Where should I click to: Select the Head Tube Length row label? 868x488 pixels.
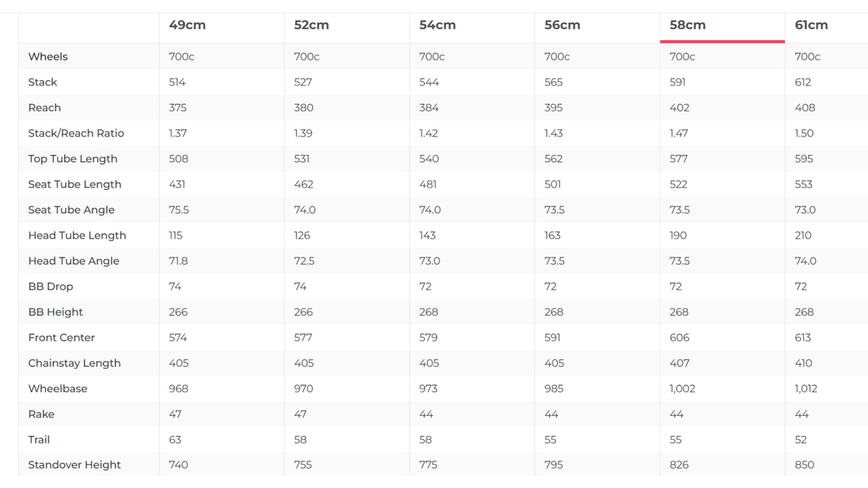click(x=77, y=235)
